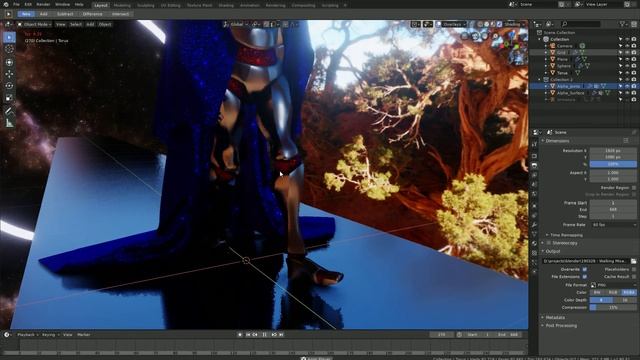Toggle viewport visibility eye for Plane row
This screenshot has height=360, width=640.
(627, 60)
